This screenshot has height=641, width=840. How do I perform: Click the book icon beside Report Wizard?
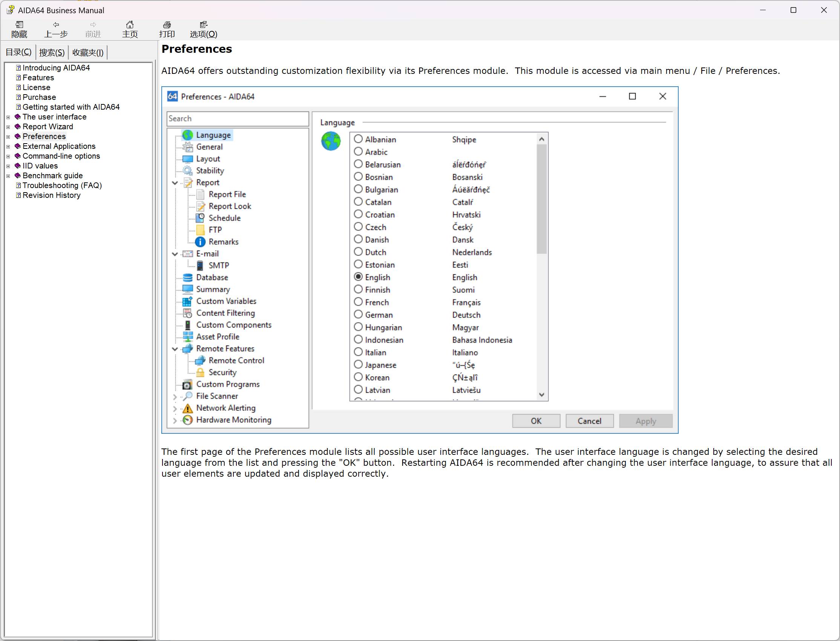[x=18, y=126]
